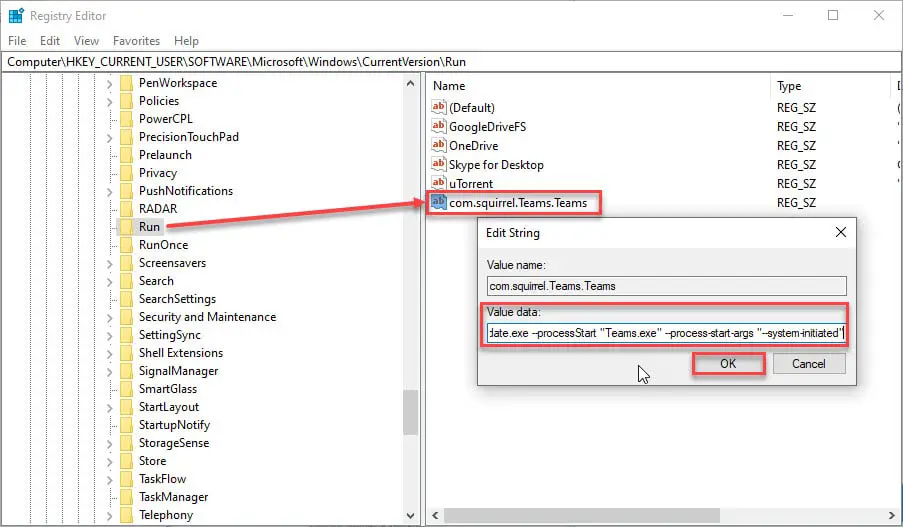Click the Search folder icon
The width and height of the screenshot is (903, 527).
click(126, 280)
